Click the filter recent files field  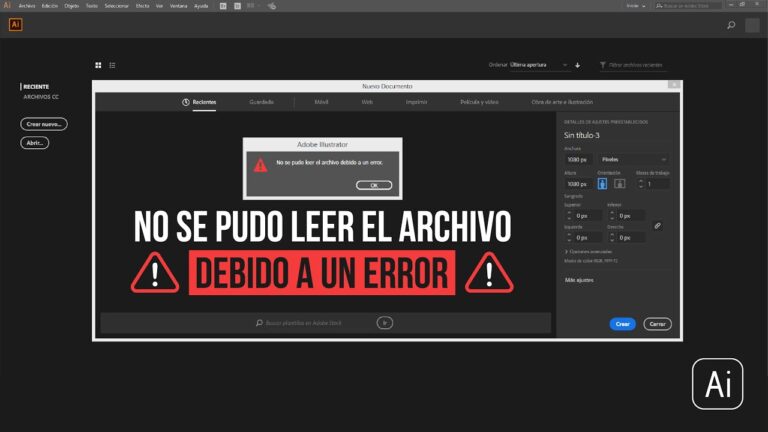tap(632, 65)
